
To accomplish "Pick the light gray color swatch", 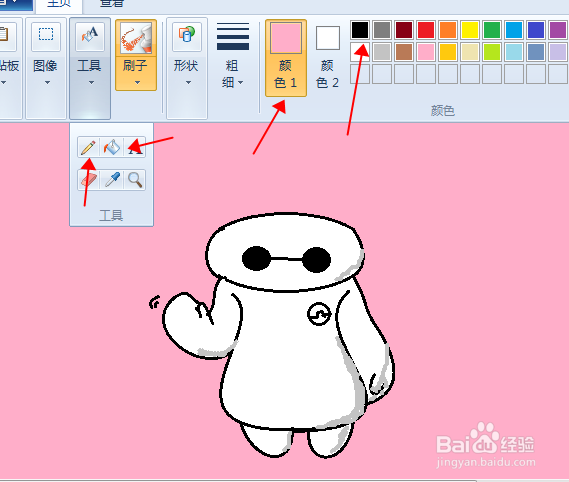I will pos(382,52).
